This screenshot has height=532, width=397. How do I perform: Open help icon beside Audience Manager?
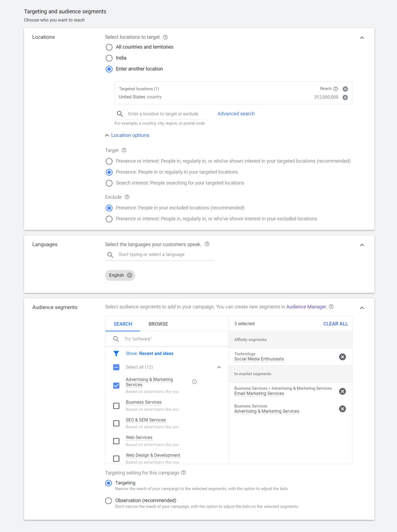(x=331, y=307)
